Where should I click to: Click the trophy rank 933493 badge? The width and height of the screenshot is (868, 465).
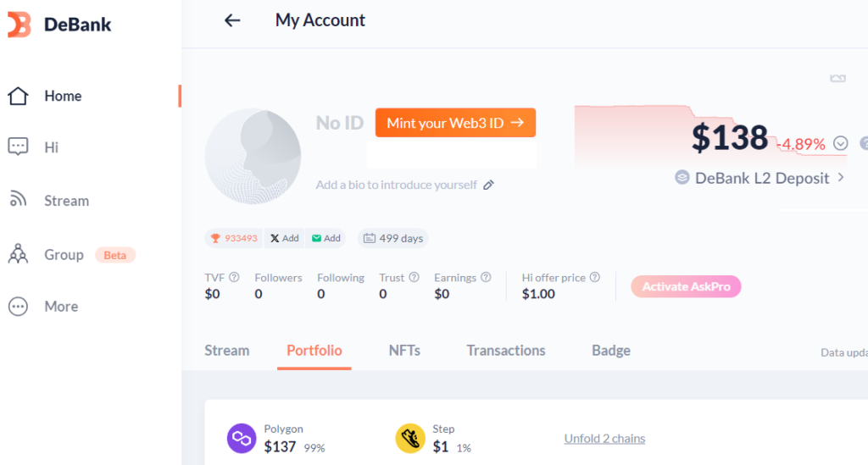click(x=234, y=238)
